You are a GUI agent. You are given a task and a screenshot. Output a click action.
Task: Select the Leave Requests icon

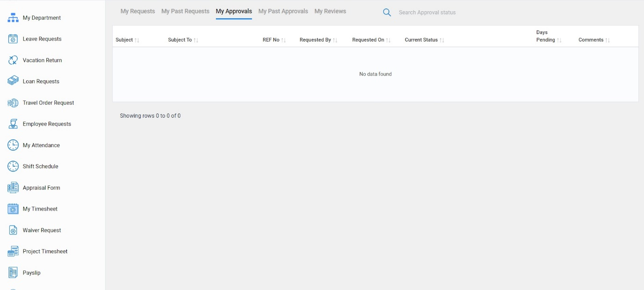[x=13, y=39]
